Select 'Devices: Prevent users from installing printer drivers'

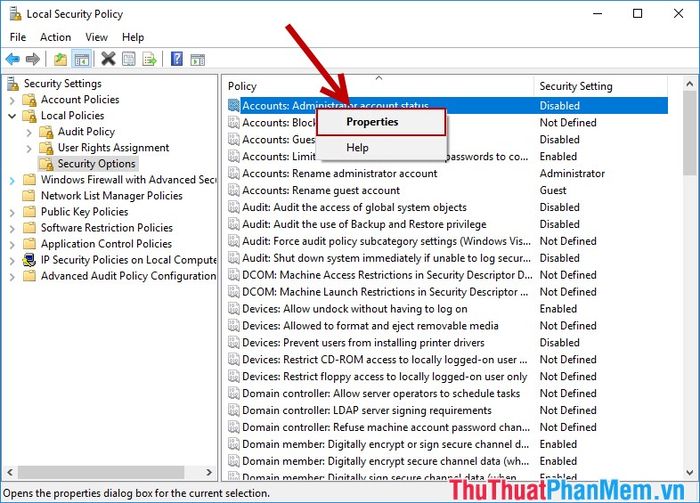[363, 342]
